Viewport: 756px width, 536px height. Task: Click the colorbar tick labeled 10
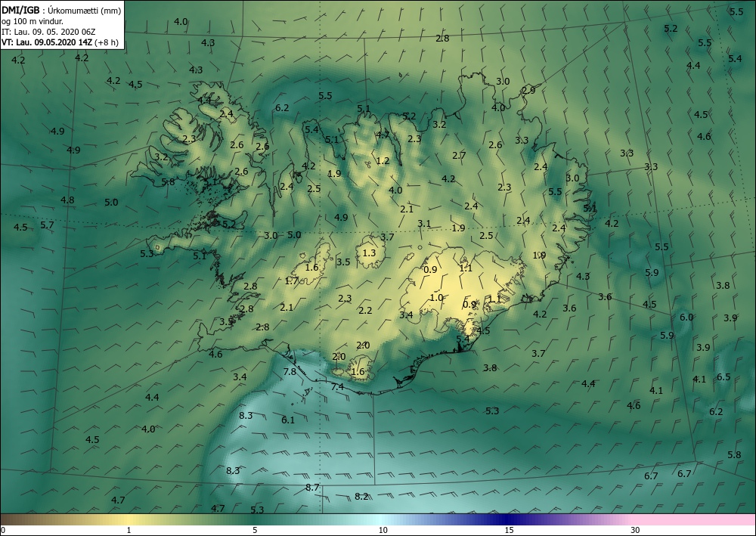pyautogui.click(x=383, y=531)
